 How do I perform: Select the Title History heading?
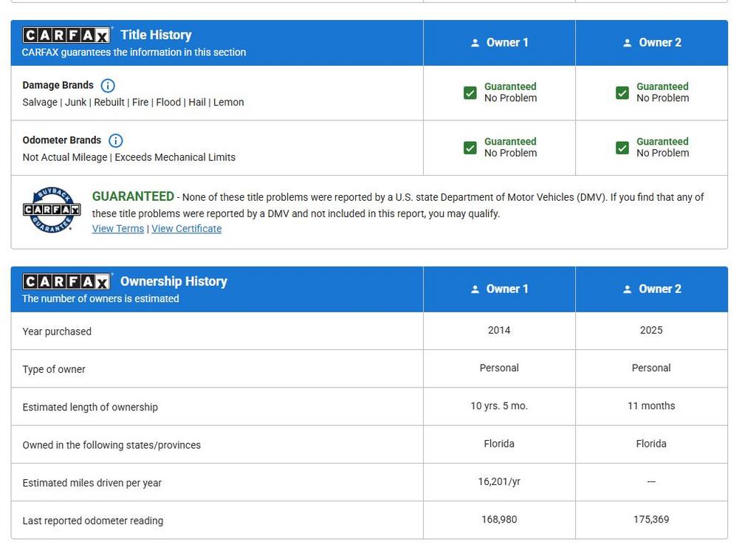156,35
